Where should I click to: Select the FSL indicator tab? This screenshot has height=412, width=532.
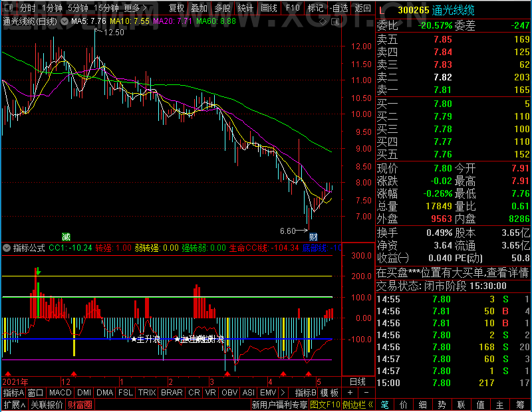[x=126, y=393]
